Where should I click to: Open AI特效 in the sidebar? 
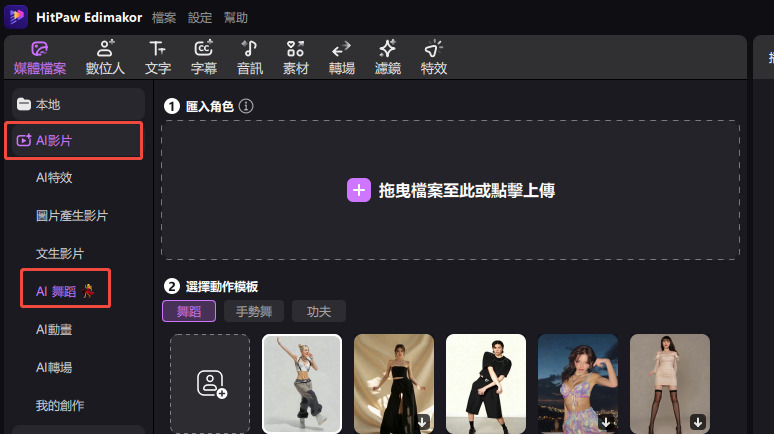pos(54,178)
